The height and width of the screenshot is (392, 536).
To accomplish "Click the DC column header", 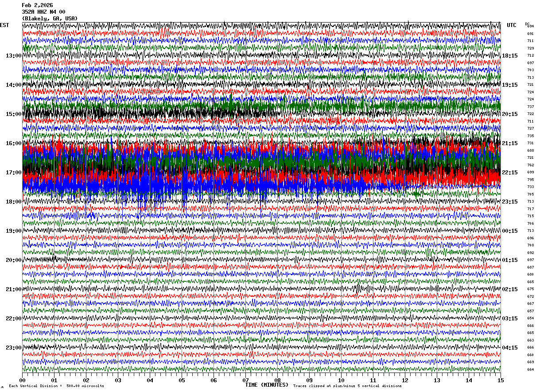I will [527, 24].
